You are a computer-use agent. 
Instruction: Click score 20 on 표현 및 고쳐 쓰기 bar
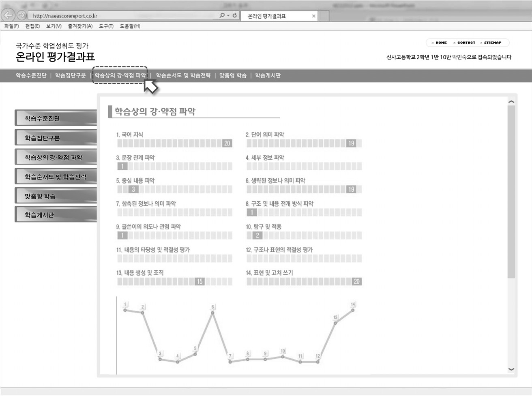[356, 282]
